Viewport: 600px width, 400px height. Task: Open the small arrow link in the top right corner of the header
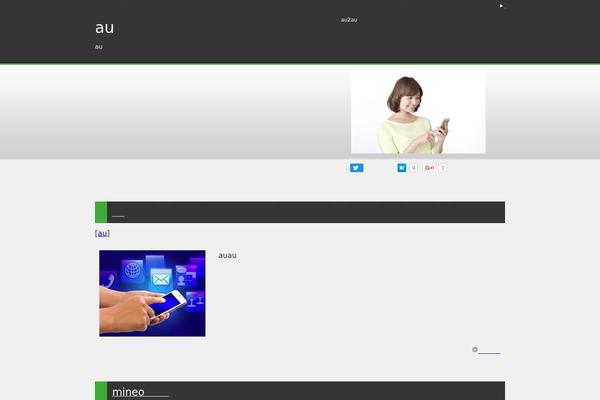[501, 6]
